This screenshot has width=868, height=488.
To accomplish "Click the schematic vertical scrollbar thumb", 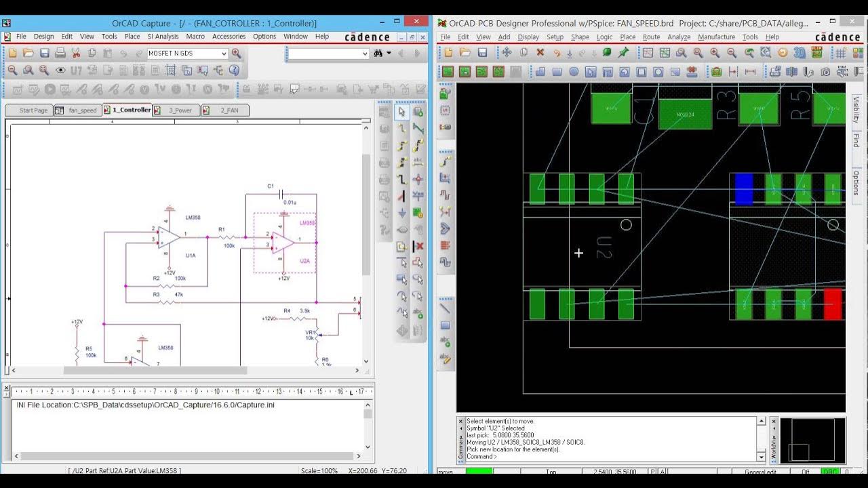I will 367,213.
